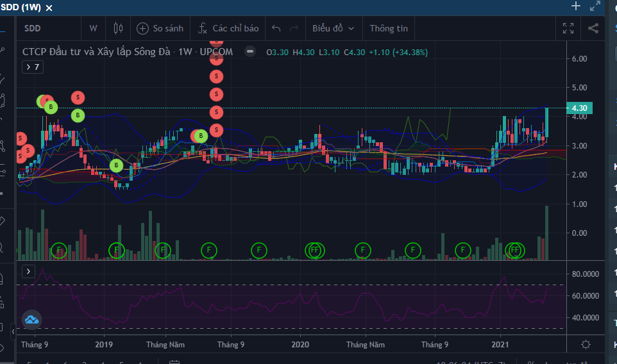Viewport: 617px width, 364px height.
Task: Open the Các chỉ báo indicators dialog
Action: (x=228, y=28)
